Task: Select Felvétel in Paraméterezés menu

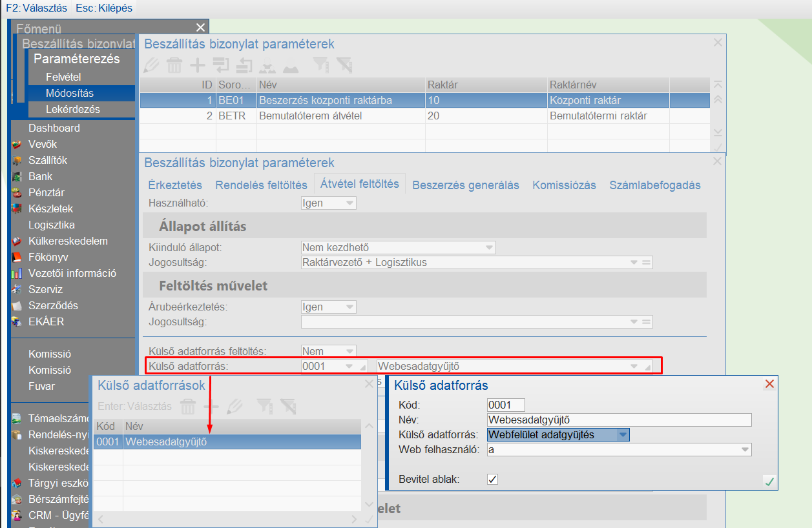Action: point(63,77)
